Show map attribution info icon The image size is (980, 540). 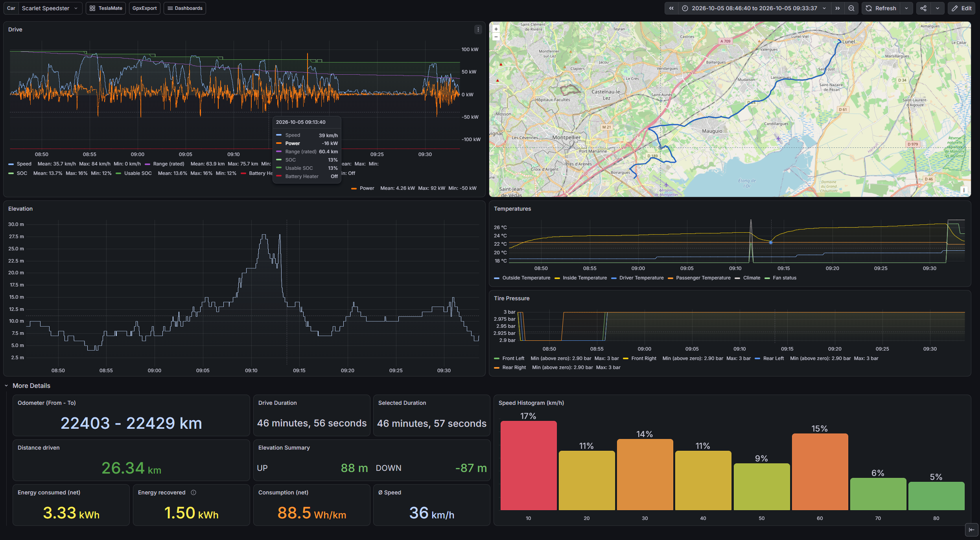tap(964, 190)
